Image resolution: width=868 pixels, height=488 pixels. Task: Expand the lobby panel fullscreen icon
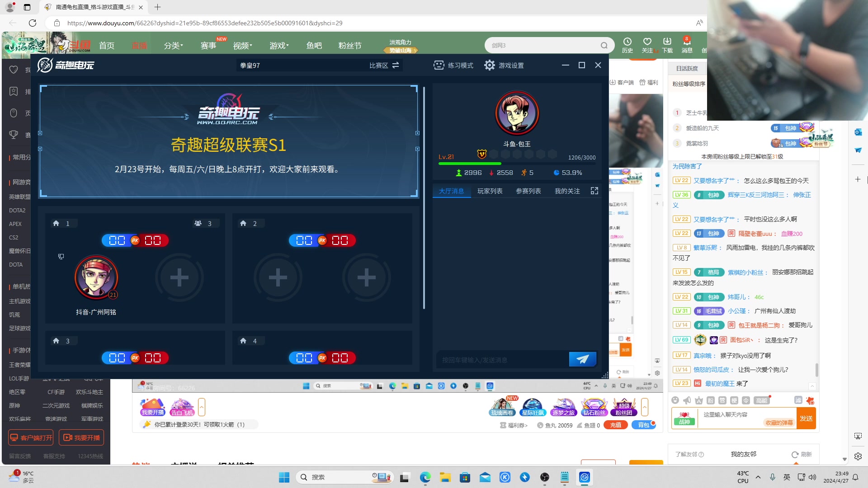click(594, 191)
